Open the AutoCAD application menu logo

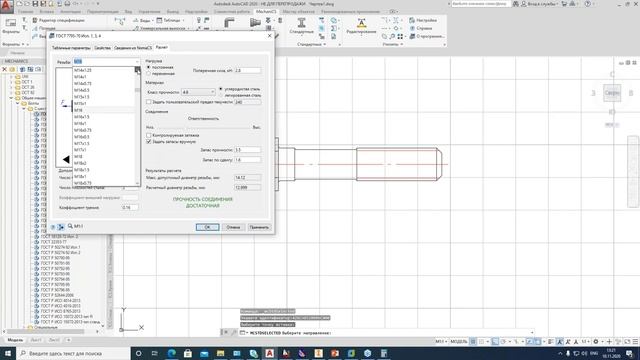pos(7,6)
